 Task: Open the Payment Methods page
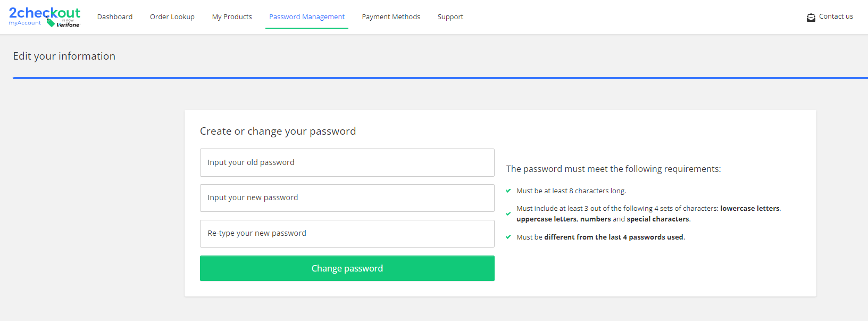tap(391, 17)
